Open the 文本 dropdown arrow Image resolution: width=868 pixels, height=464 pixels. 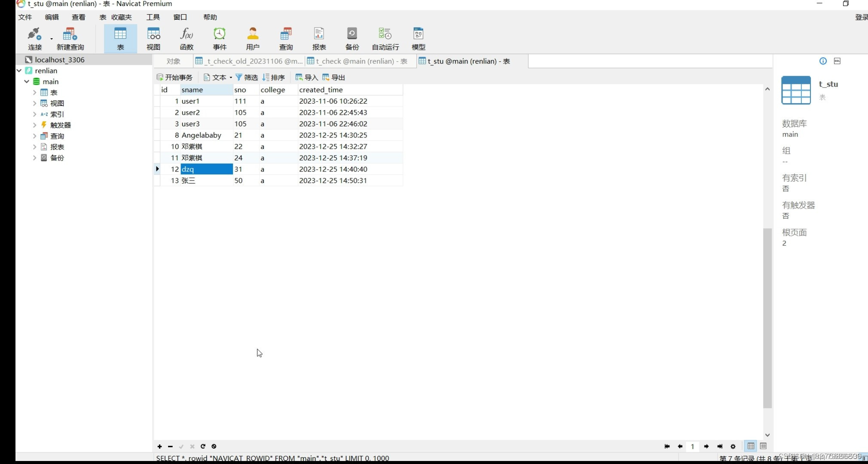231,78
